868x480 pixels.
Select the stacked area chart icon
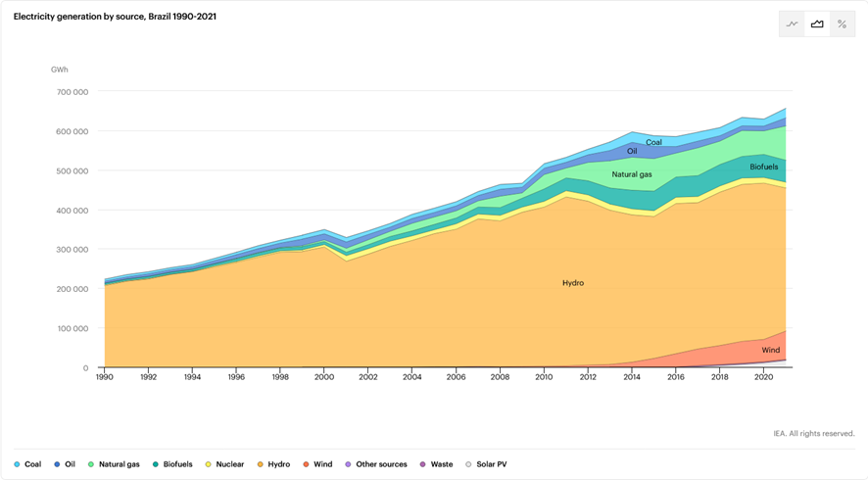point(817,24)
